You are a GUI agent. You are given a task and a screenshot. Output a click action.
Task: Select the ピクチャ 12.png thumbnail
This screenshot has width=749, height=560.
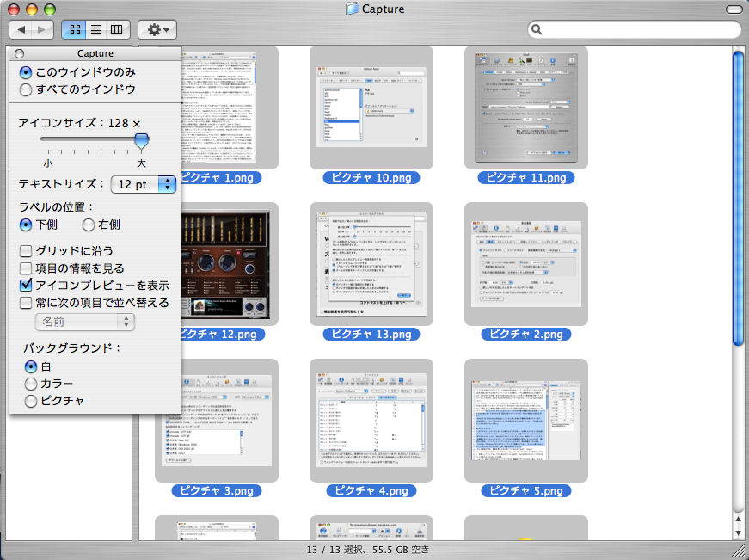(x=230, y=264)
